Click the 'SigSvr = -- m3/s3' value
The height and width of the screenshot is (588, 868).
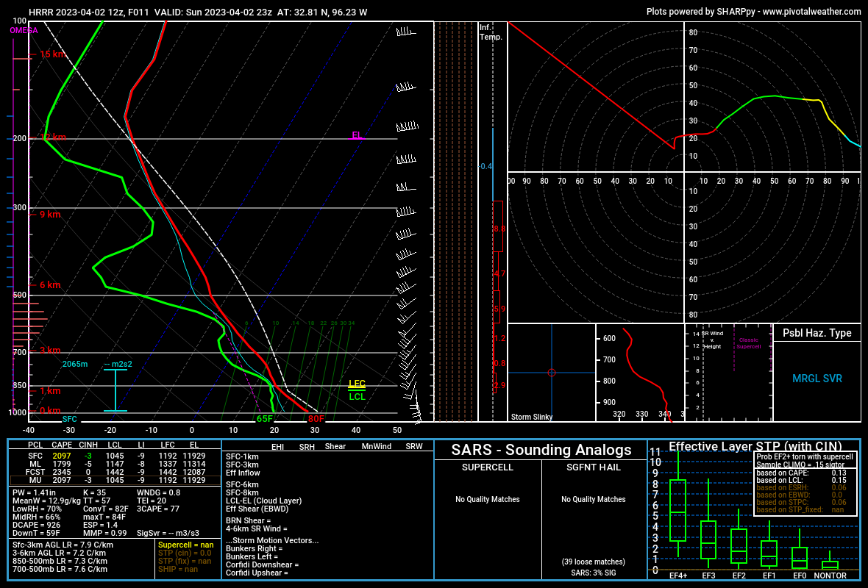coord(168,533)
